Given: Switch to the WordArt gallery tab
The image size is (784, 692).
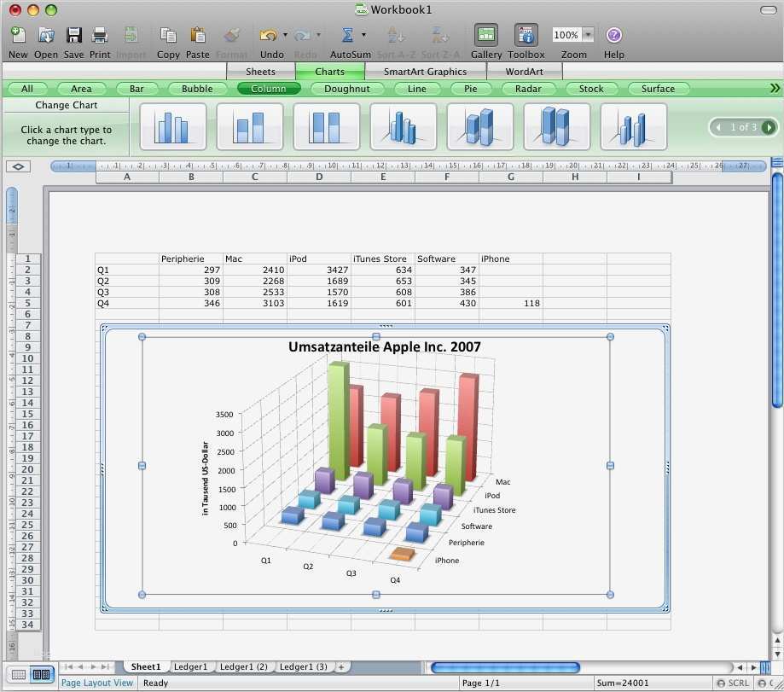Looking at the screenshot, I should click(524, 72).
